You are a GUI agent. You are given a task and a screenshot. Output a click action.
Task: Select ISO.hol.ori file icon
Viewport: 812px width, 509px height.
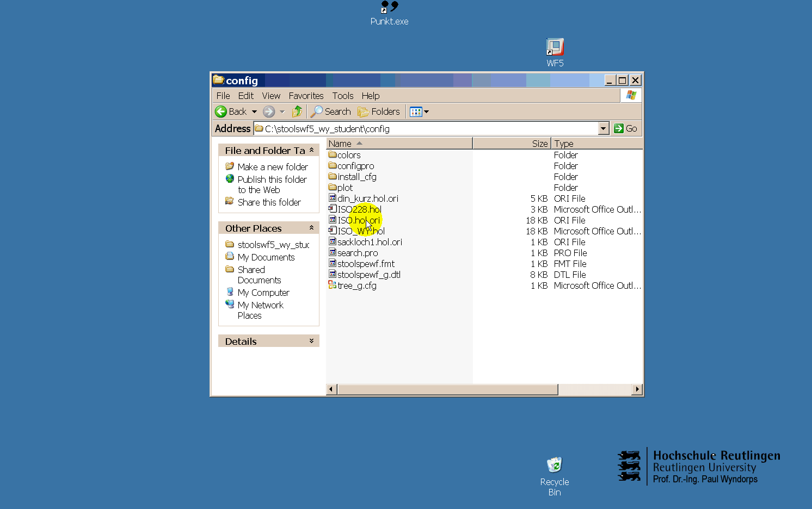pos(333,220)
